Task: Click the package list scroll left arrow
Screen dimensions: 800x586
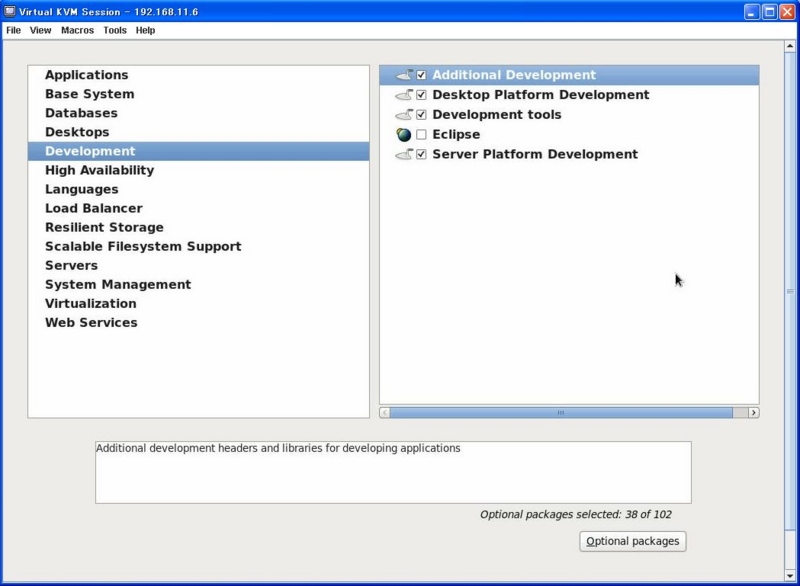Action: pyautogui.click(x=385, y=413)
